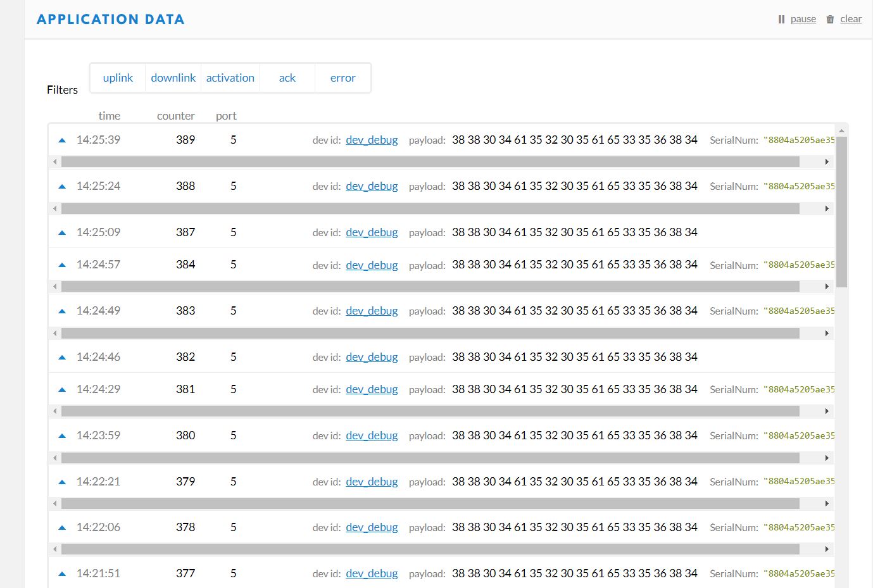
Task: Toggle the uplink filter
Action: pyautogui.click(x=118, y=77)
